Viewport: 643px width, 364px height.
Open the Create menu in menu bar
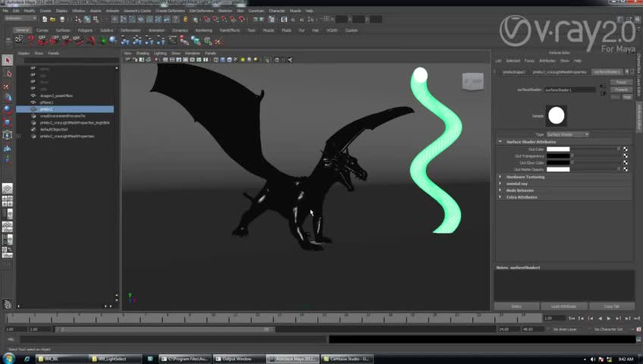(x=45, y=11)
